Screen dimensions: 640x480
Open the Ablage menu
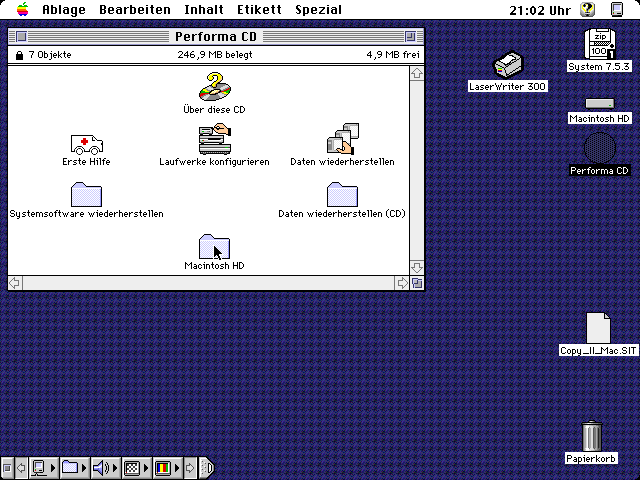click(64, 10)
